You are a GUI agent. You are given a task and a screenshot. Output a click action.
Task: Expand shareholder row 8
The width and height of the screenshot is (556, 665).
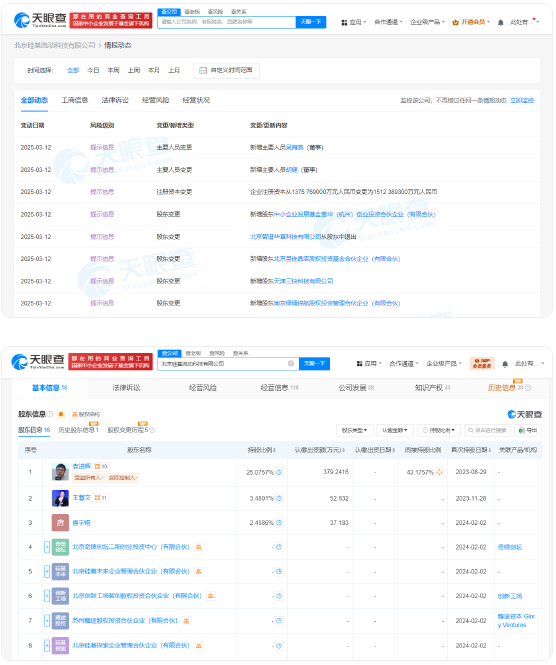(47, 646)
